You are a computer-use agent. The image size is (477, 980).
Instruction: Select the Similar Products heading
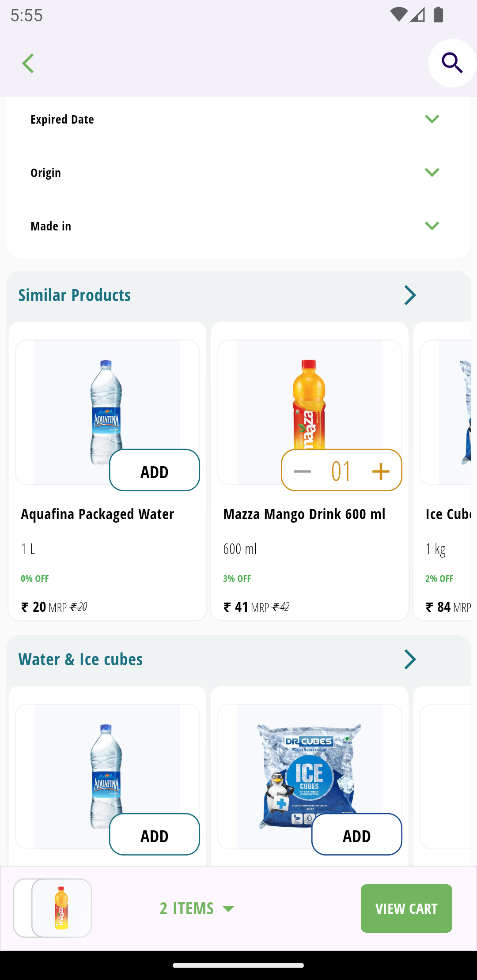tap(75, 295)
